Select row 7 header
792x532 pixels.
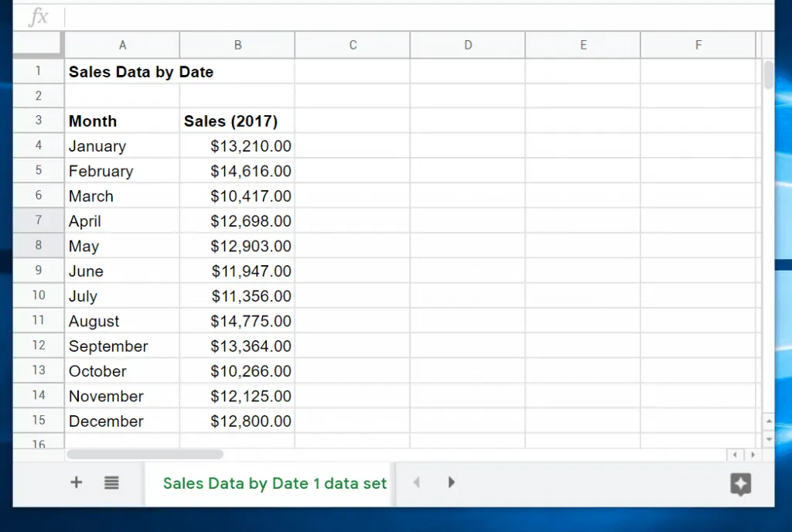point(37,220)
